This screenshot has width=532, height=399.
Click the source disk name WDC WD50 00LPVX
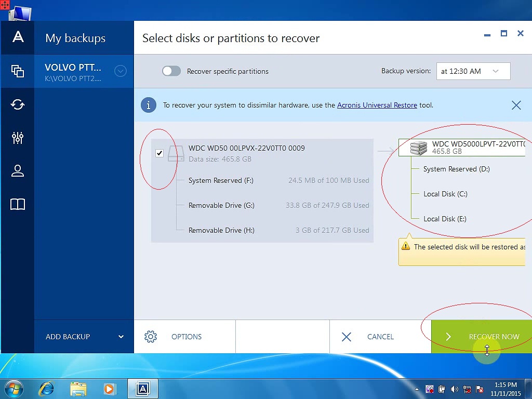point(247,148)
